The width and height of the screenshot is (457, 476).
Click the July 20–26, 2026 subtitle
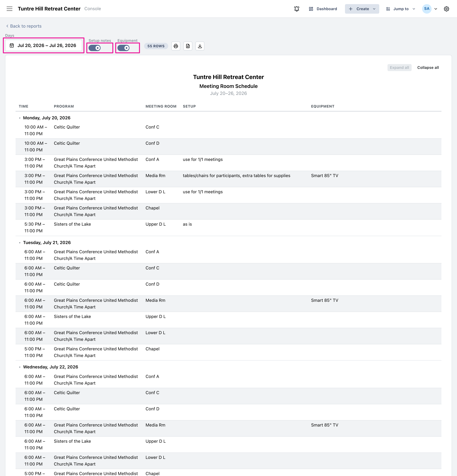tap(228, 93)
